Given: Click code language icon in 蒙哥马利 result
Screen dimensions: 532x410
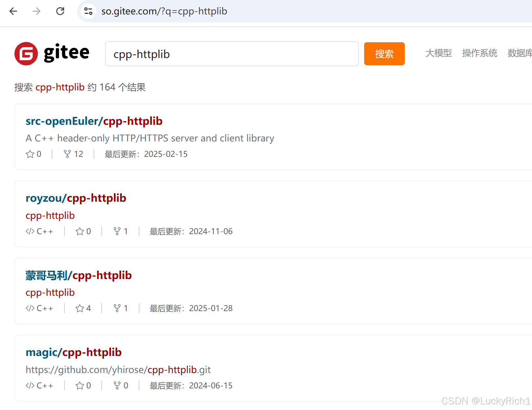Looking at the screenshot, I should (30, 308).
